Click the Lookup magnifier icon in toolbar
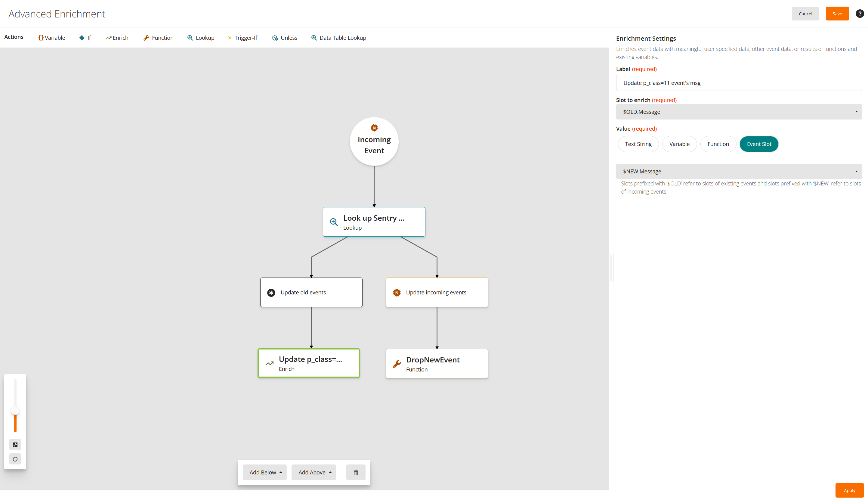Image resolution: width=868 pixels, height=500 pixels. pos(190,38)
